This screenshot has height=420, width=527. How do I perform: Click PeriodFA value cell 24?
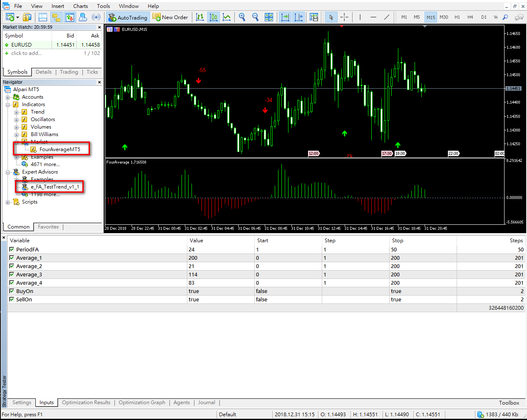pos(221,249)
